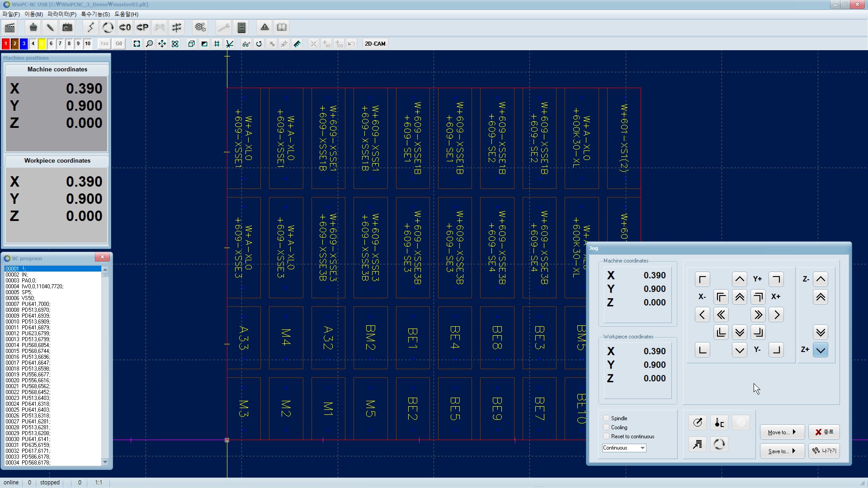Screen dimensions: 868x488
Task: Open the Jog path icon in top toolbar
Action: click(x=90, y=28)
